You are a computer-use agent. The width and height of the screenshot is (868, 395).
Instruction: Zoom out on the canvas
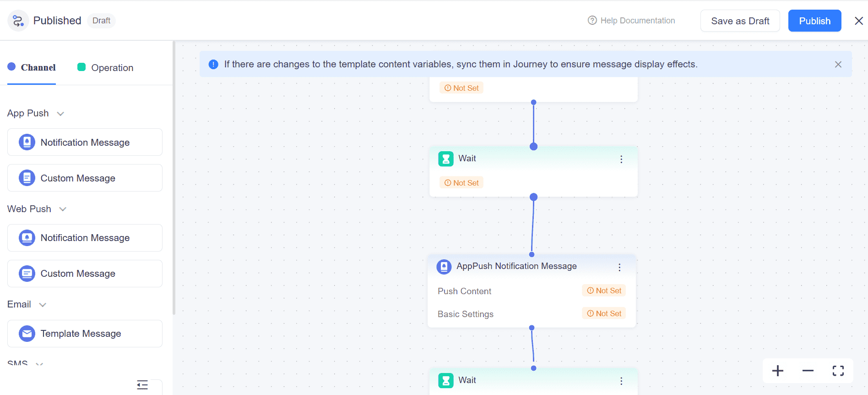[808, 371]
